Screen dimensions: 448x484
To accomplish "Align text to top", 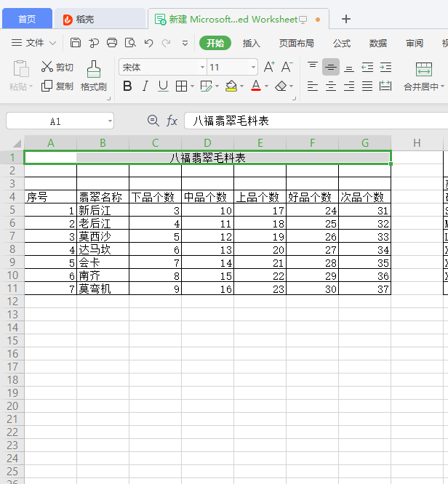I will (313, 65).
